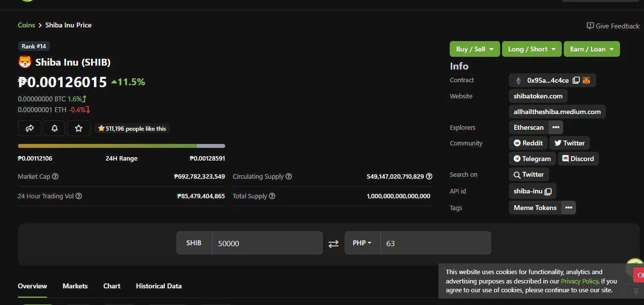644x305 pixels.
Task: Switch to the Historical Data tab
Action: (x=159, y=286)
